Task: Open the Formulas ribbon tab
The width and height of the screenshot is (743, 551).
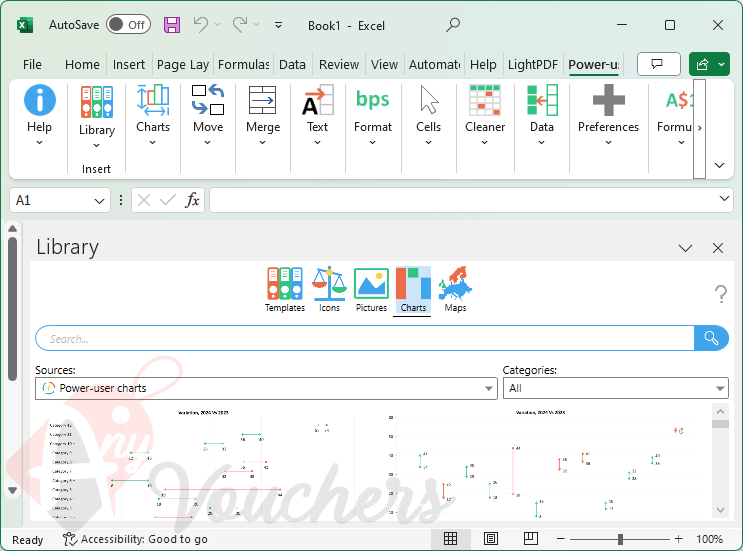Action: point(243,64)
